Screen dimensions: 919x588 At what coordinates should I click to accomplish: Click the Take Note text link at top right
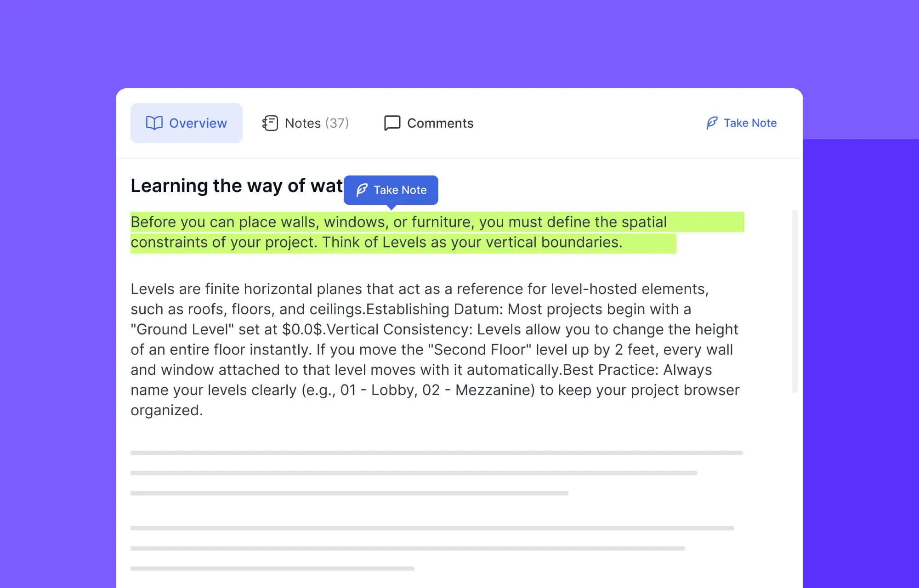750,123
